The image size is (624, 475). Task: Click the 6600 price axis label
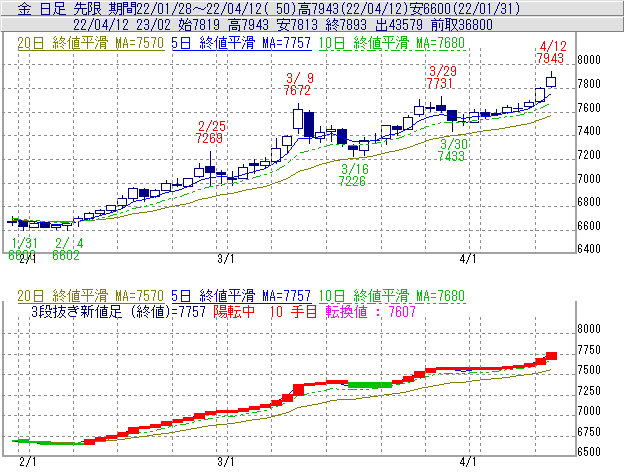[x=589, y=226]
